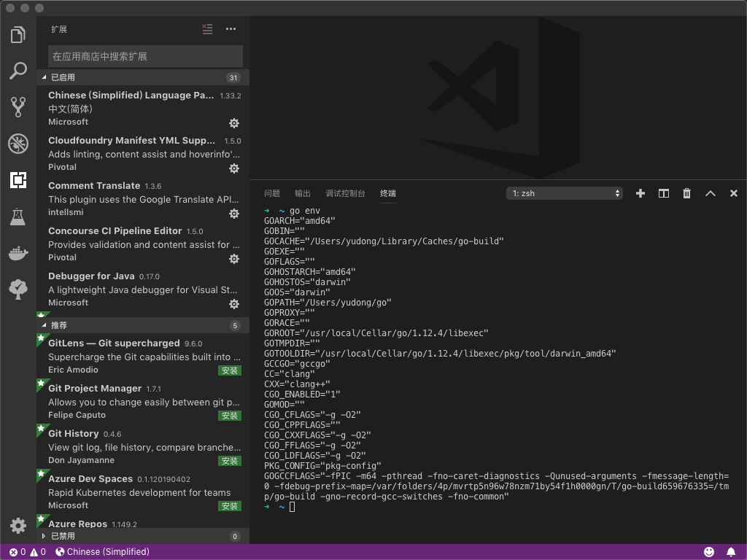Open the terminal selection dropdown showing 1: zsh

564,193
